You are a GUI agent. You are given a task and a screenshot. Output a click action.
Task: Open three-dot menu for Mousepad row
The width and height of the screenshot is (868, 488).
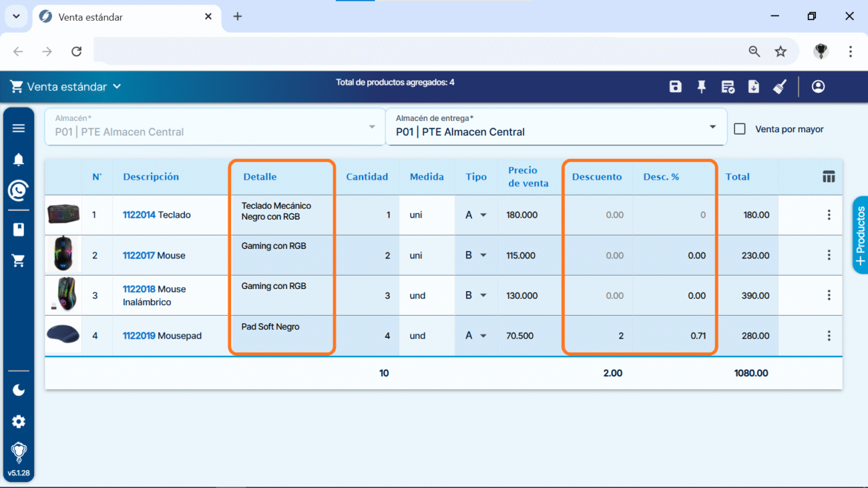click(829, 336)
